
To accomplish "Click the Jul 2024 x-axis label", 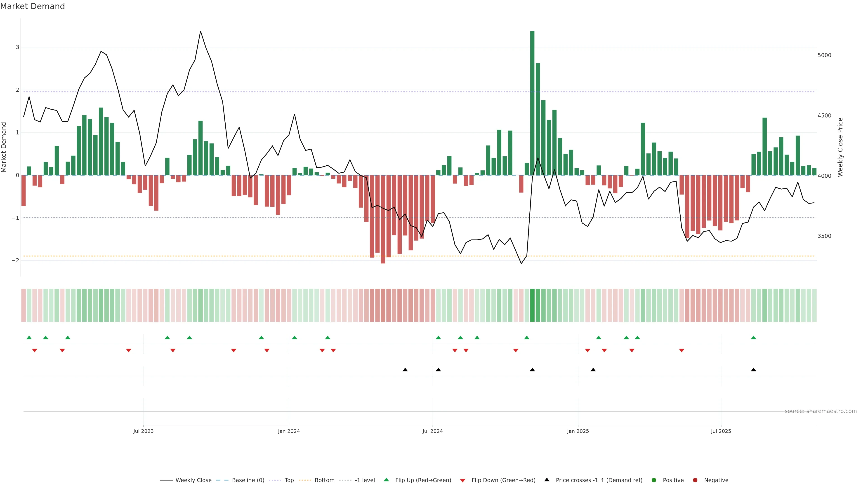I will point(433,431).
